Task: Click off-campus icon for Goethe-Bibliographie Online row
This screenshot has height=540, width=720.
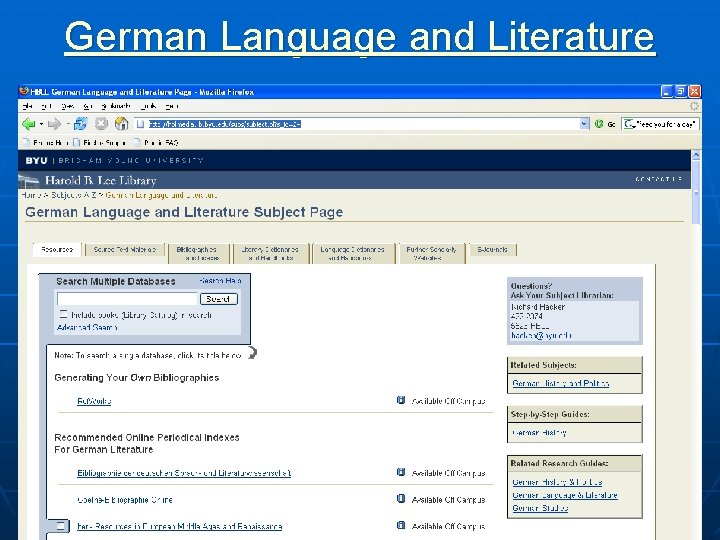Action: 401,499
